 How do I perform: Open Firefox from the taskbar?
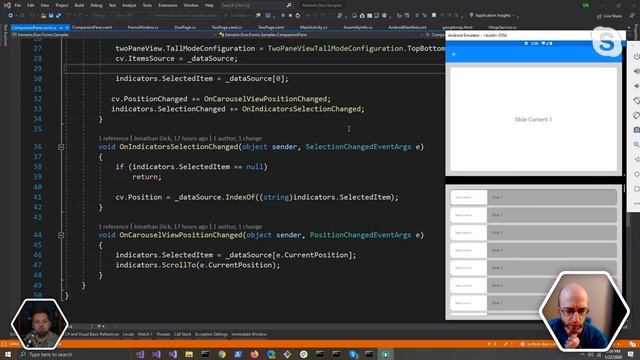[254, 354]
